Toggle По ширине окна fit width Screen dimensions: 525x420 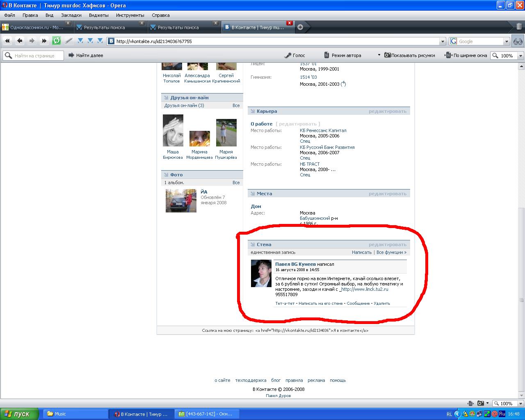(x=466, y=55)
